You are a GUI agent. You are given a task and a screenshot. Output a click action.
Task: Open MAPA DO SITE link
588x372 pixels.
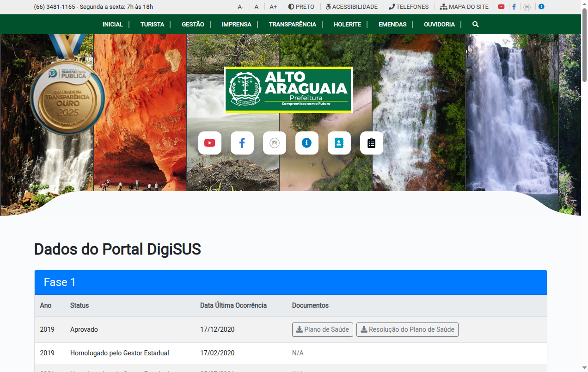(465, 7)
